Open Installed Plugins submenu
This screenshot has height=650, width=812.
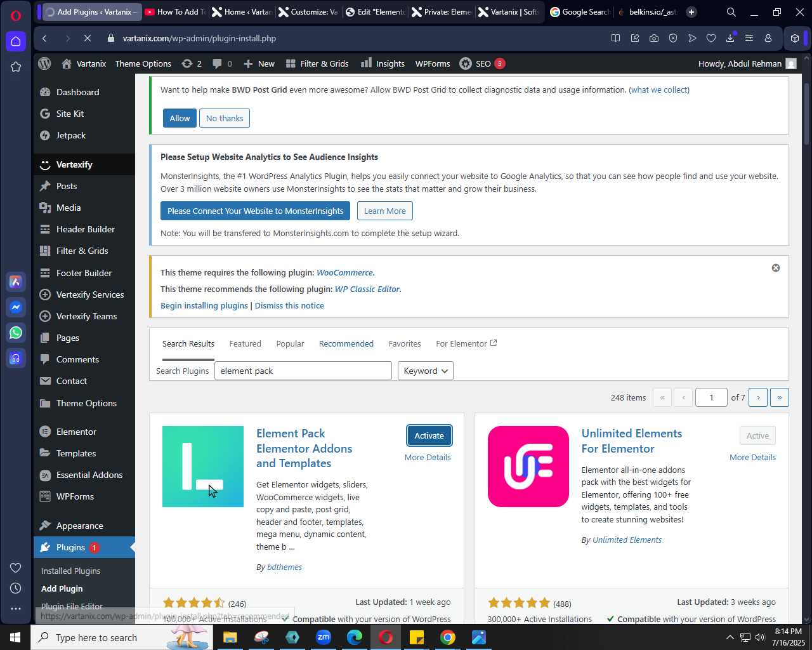tap(70, 571)
